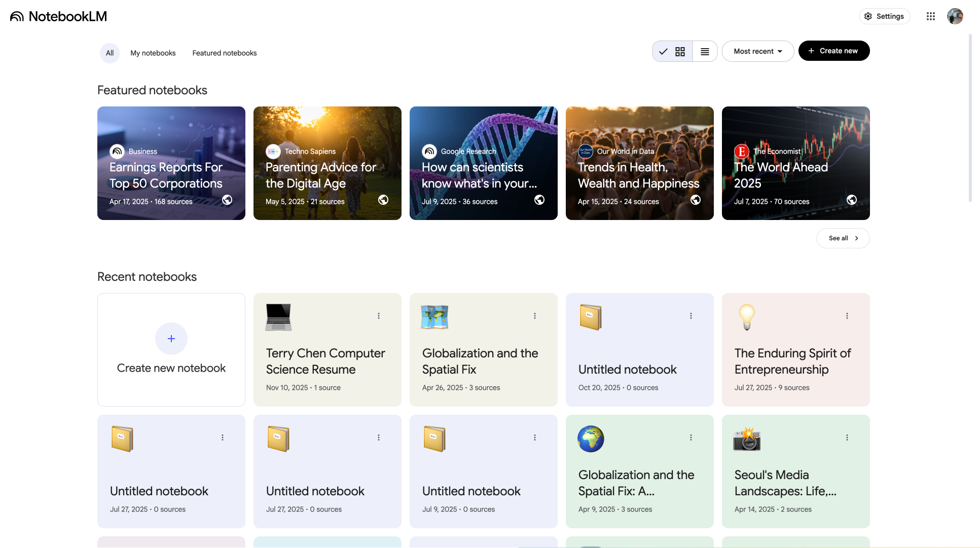Switch to grid view
The image size is (980, 548).
pos(680,51)
